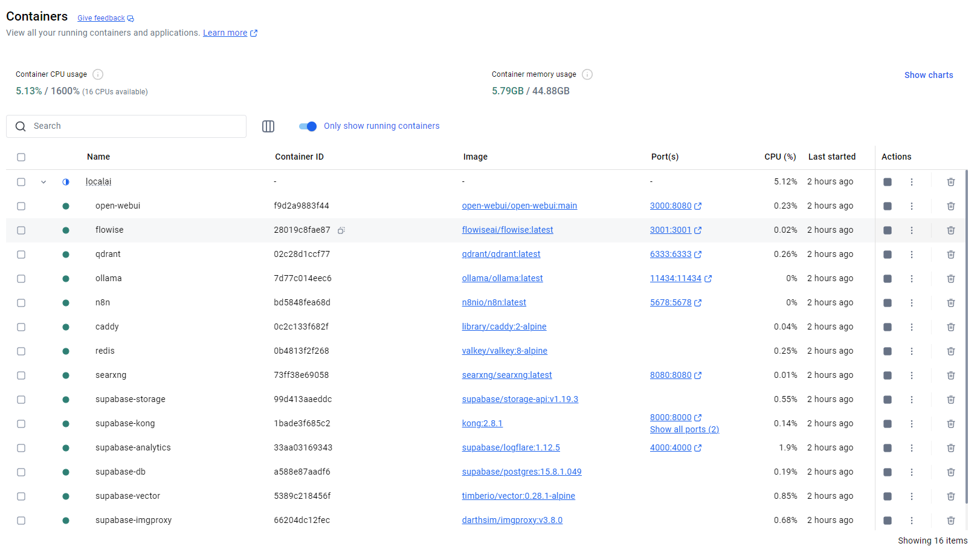Screen dimensions: 980x549
Task: Open more actions menu for caddy
Action: pos(912,327)
